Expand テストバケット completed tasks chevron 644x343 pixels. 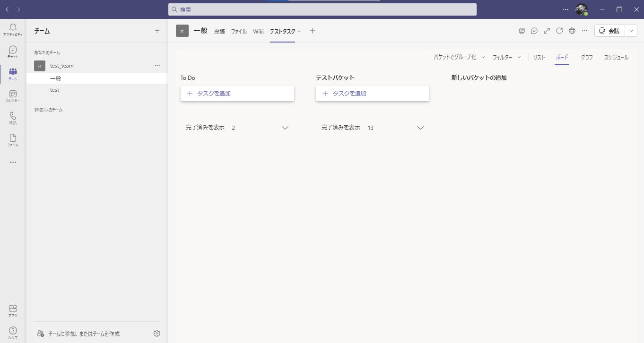pos(420,128)
